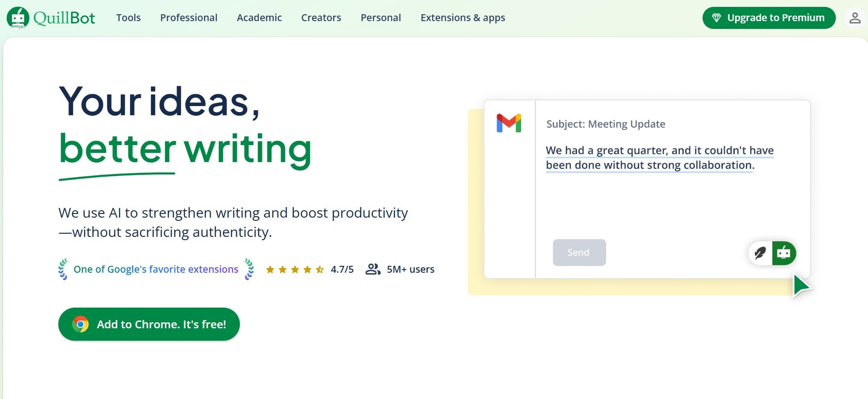868x399 pixels.
Task: Open the Academic menu
Action: click(x=259, y=18)
